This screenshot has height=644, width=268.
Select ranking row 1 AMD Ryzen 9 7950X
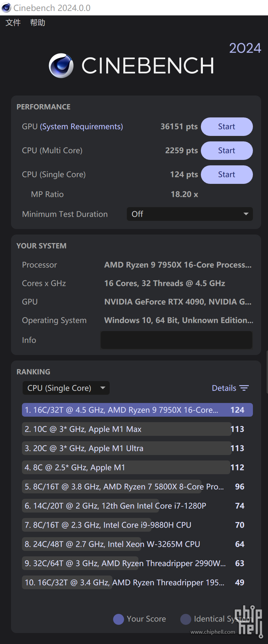point(137,410)
